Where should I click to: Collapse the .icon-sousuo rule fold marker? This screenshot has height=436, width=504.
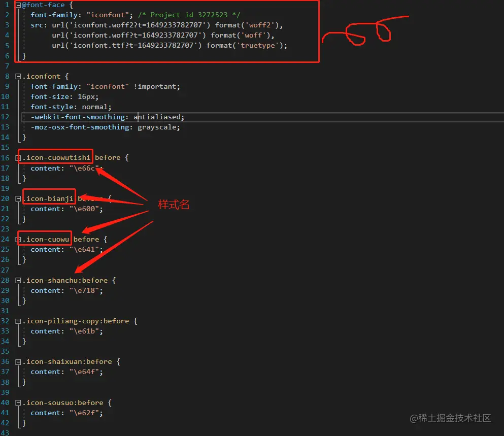click(18, 403)
